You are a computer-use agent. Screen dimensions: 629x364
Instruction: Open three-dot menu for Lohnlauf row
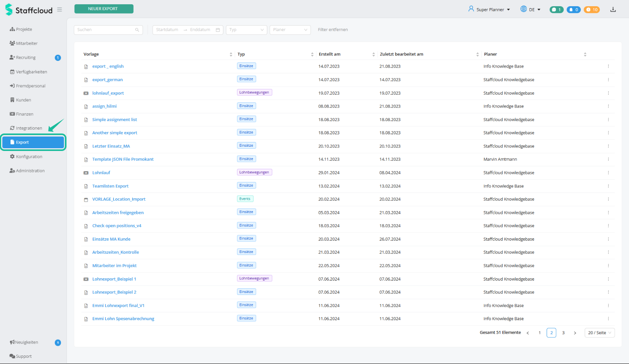[x=608, y=173]
